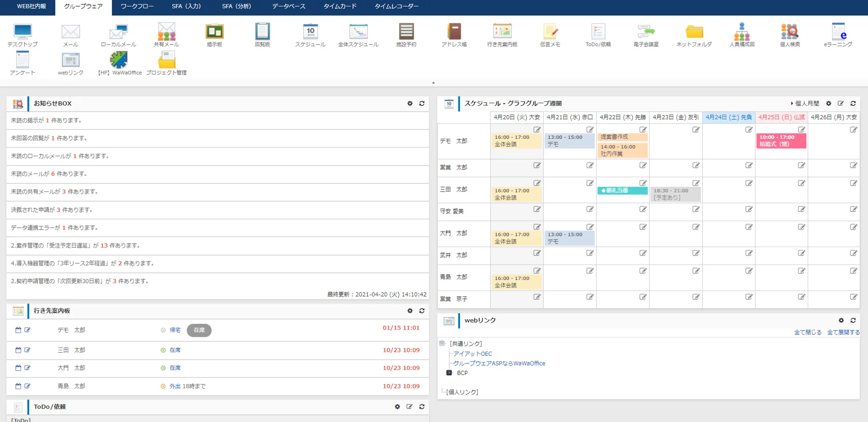Click edit icon in ToDo/依頼 panel header
This screenshot has height=422, width=868.
click(409, 407)
